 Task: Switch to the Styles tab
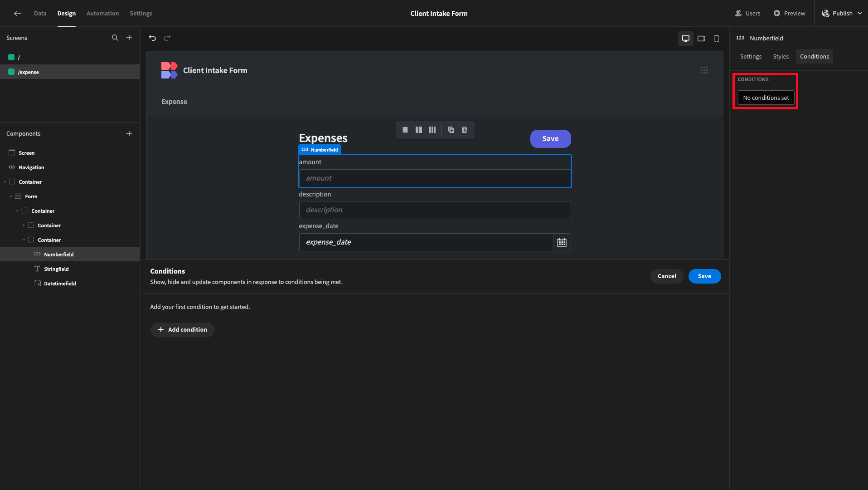pyautogui.click(x=781, y=57)
